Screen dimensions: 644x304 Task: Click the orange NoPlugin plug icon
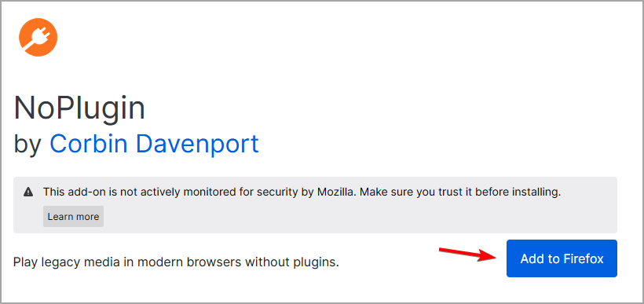coord(38,38)
